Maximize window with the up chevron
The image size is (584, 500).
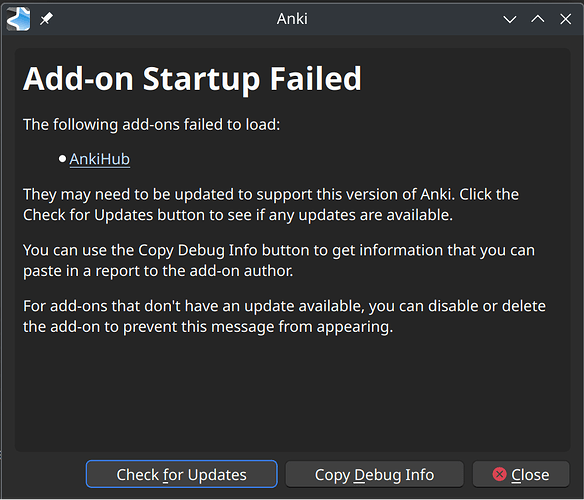pyautogui.click(x=537, y=19)
